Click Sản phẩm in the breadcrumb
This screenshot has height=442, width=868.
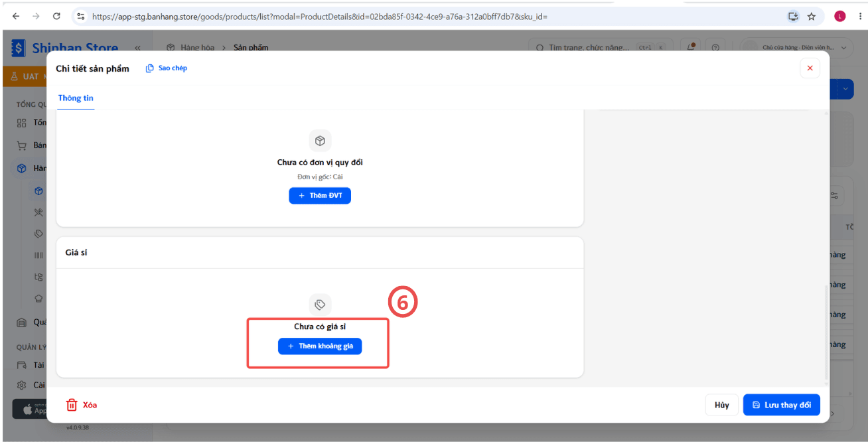[251, 48]
